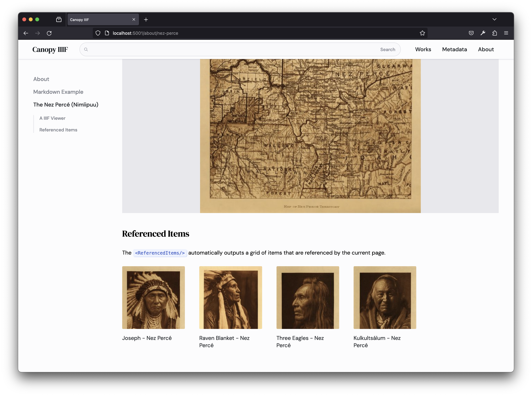532x396 pixels.
Task: Select the Works navigation item
Action: (x=423, y=49)
